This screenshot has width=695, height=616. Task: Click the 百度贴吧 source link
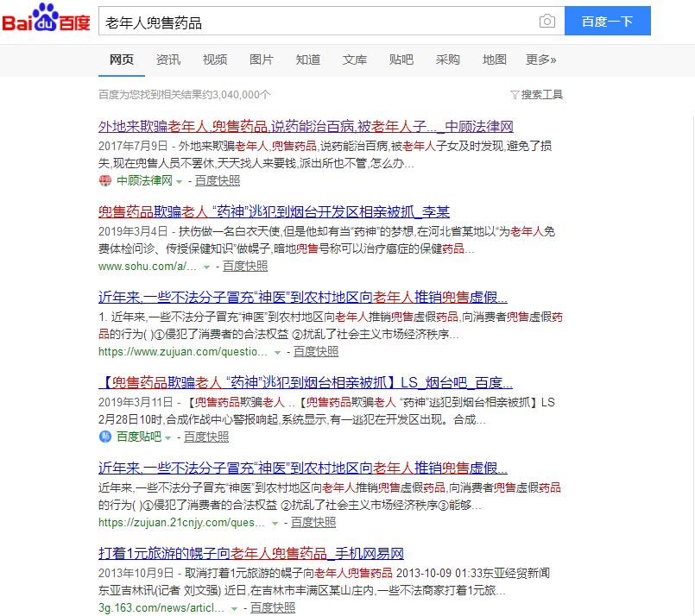[x=139, y=437]
